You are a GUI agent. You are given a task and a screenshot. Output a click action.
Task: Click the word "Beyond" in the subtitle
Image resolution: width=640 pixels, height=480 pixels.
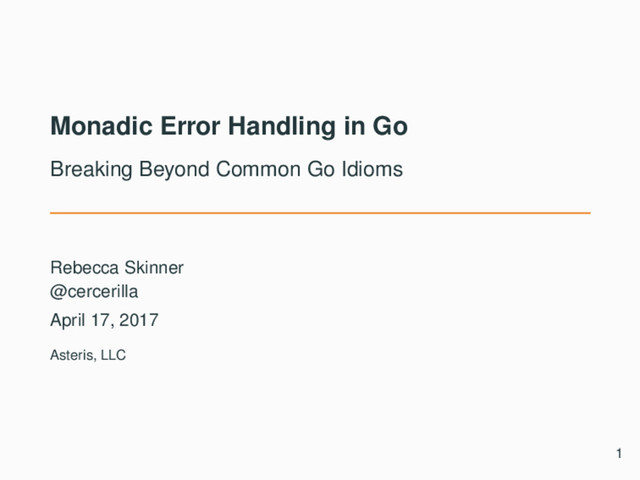tap(161, 170)
